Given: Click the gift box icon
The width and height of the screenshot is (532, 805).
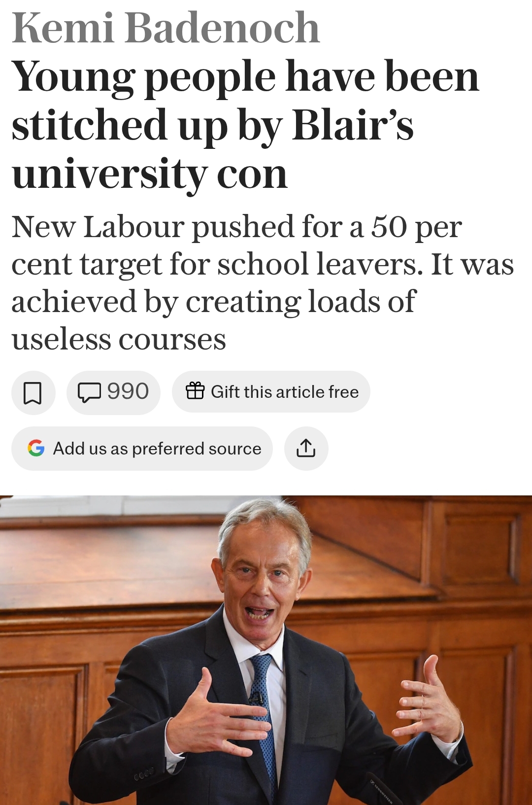Looking at the screenshot, I should click(195, 391).
